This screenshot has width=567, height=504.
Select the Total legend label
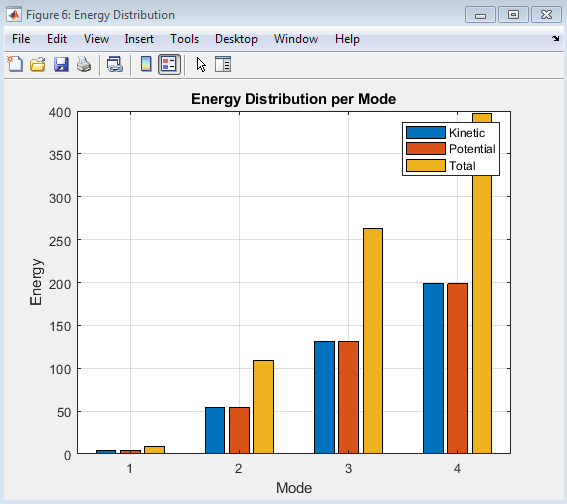(462, 166)
